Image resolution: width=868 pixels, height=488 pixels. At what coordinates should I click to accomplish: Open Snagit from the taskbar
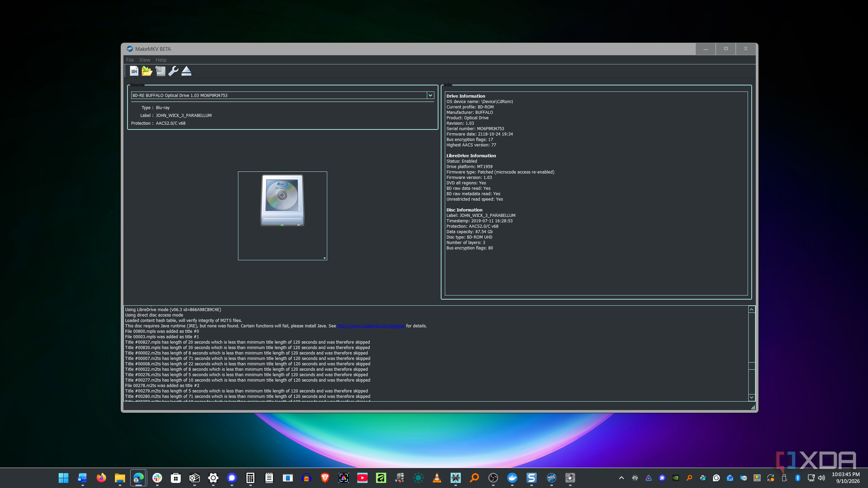click(x=531, y=478)
